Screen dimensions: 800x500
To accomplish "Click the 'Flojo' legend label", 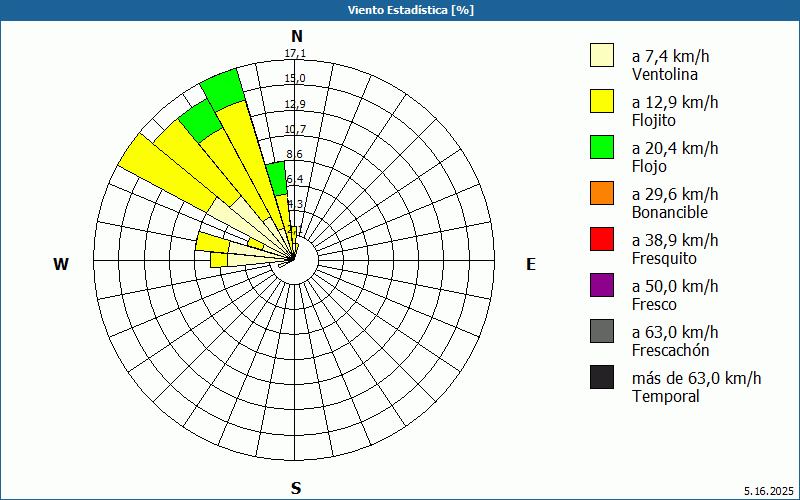I will 649,167.
